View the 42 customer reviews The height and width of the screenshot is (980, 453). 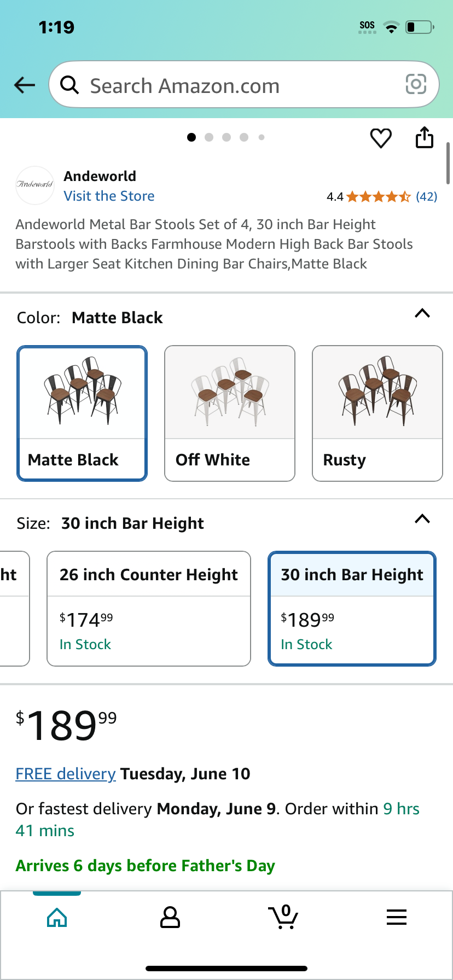[427, 197]
